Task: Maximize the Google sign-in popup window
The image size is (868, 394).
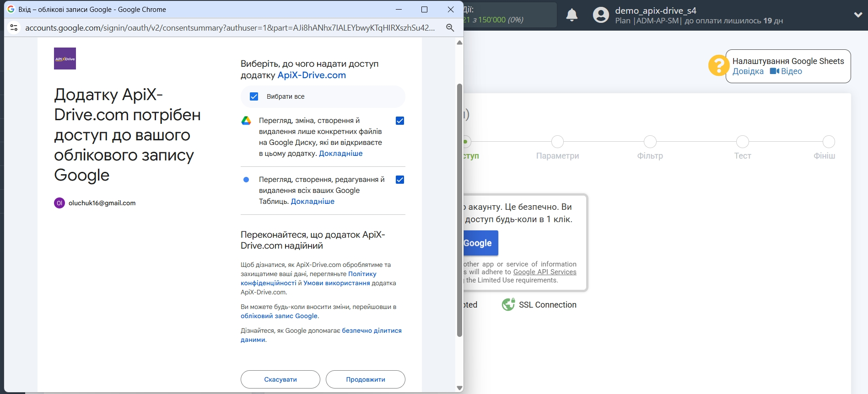Action: (424, 9)
